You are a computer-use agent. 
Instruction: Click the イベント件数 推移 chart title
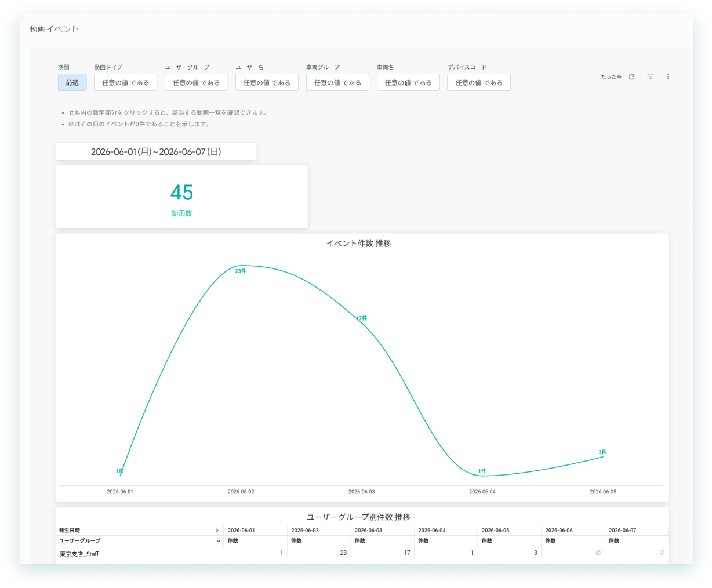(x=358, y=244)
